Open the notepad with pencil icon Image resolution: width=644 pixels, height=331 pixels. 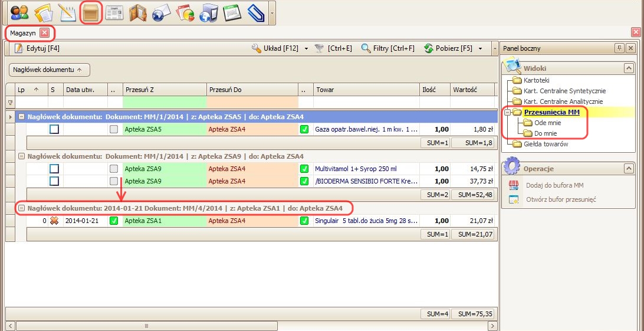click(67, 12)
